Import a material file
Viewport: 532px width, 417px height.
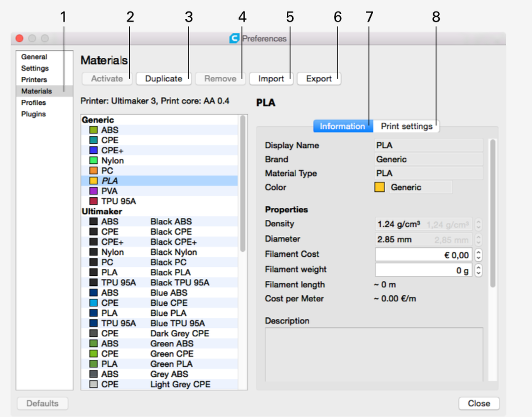pyautogui.click(x=271, y=78)
